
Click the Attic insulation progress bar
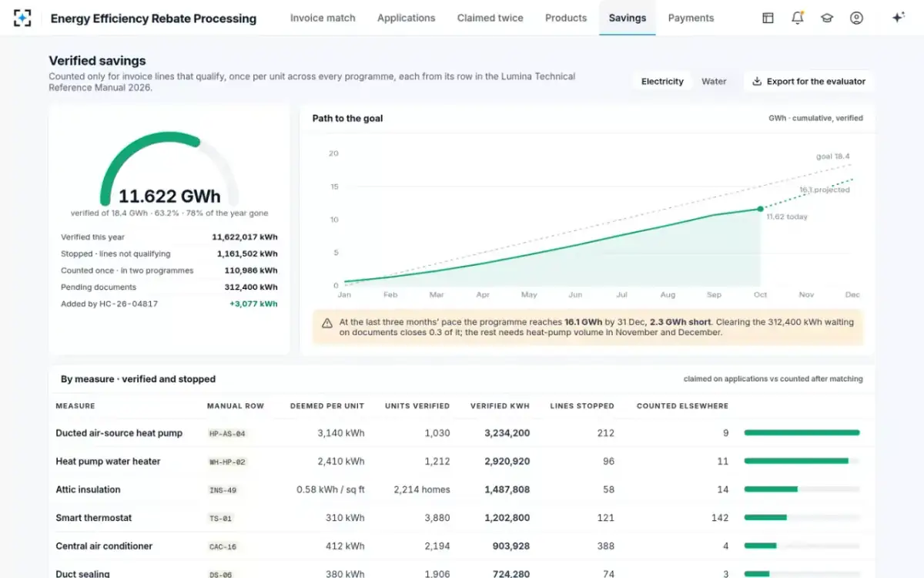(x=802, y=489)
